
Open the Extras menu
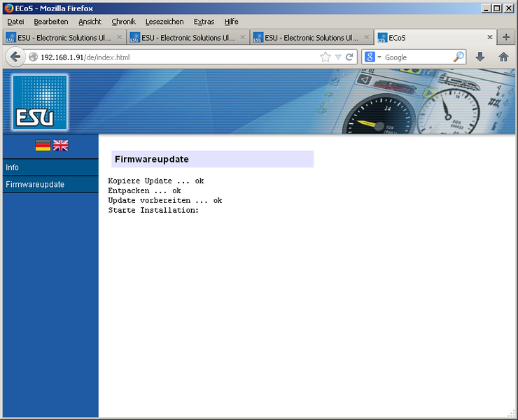pos(204,22)
